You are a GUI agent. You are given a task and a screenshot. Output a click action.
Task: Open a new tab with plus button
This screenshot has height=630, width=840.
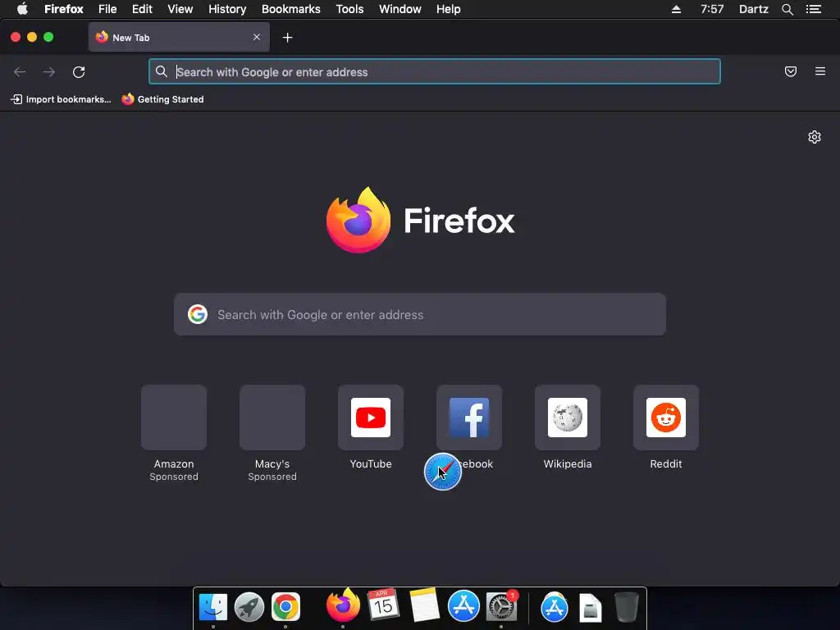click(288, 38)
